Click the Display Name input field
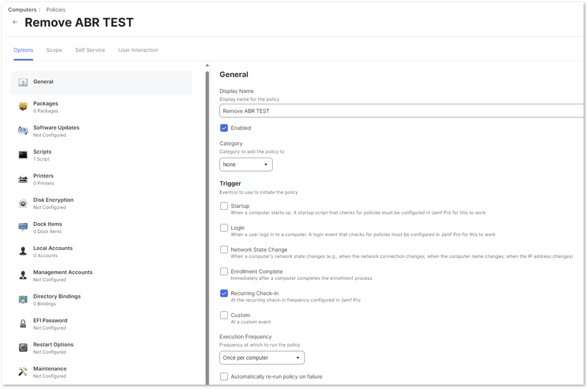588x389 pixels. tap(401, 111)
